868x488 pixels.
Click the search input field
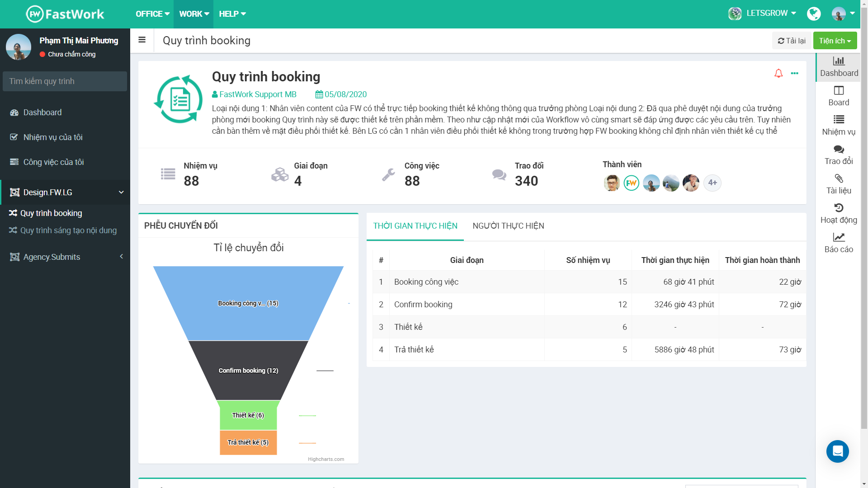(64, 81)
